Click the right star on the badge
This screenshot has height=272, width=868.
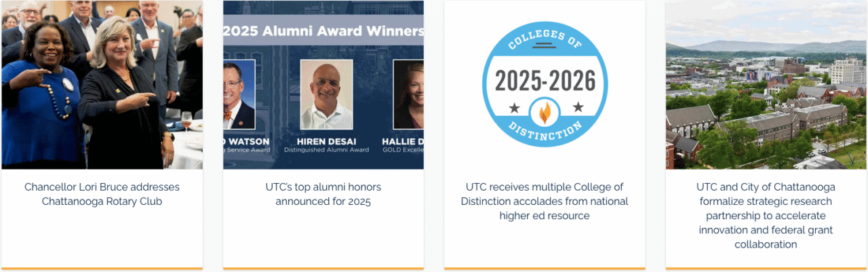578,107
